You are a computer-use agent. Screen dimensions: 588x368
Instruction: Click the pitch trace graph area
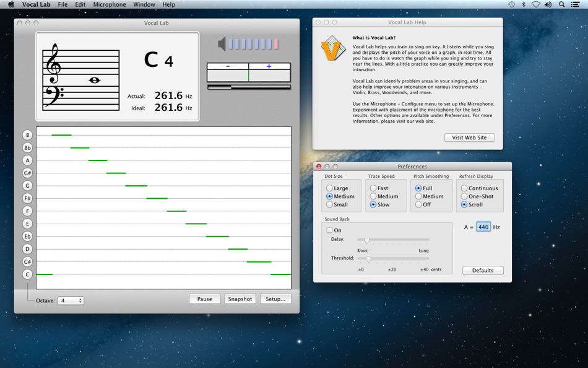click(164, 208)
